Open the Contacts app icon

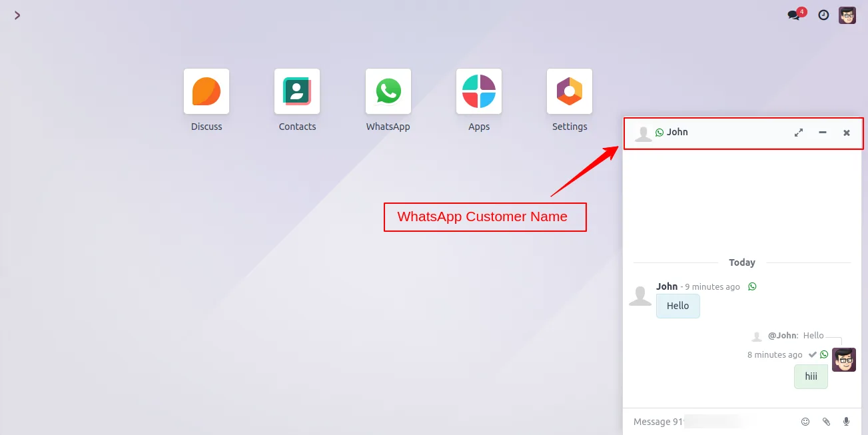tap(297, 91)
